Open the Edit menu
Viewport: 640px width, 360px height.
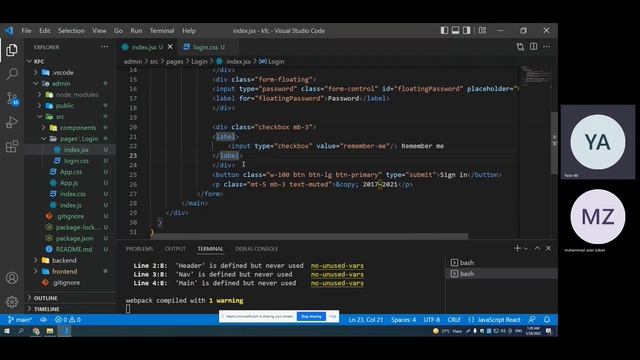pyautogui.click(x=44, y=31)
